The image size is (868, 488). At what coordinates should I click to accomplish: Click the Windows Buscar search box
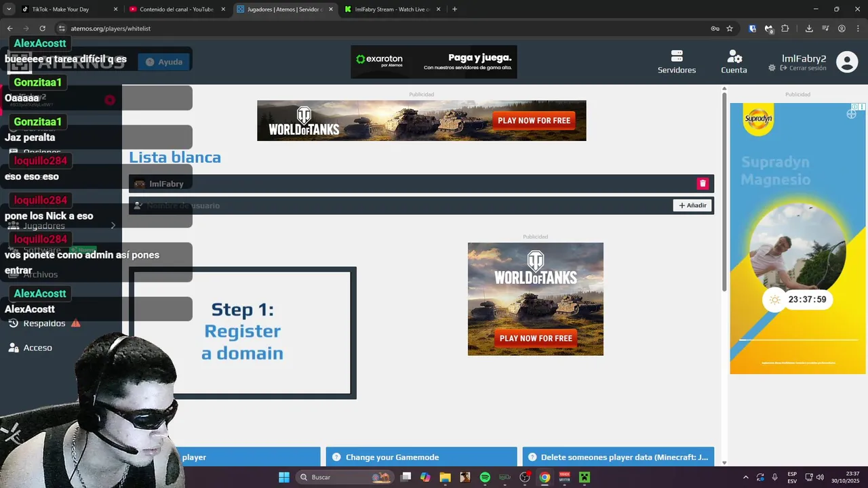pos(346,477)
